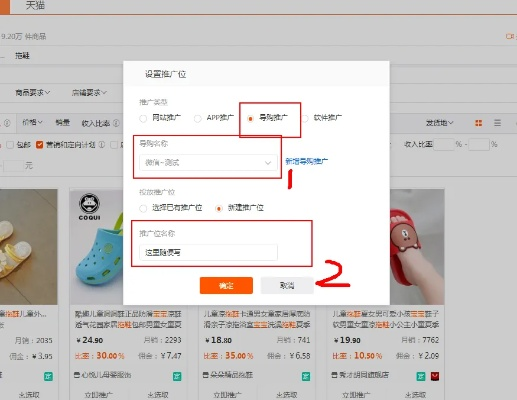This screenshot has height=400, width=517.
Task: Cancel the dialog with 取消 button
Action: (x=287, y=285)
